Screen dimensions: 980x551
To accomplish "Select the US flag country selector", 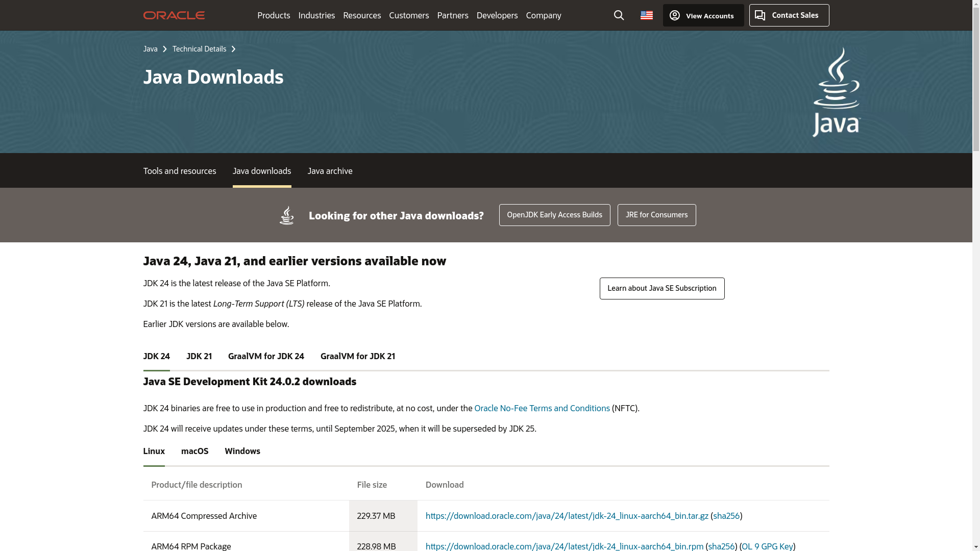I will (646, 15).
